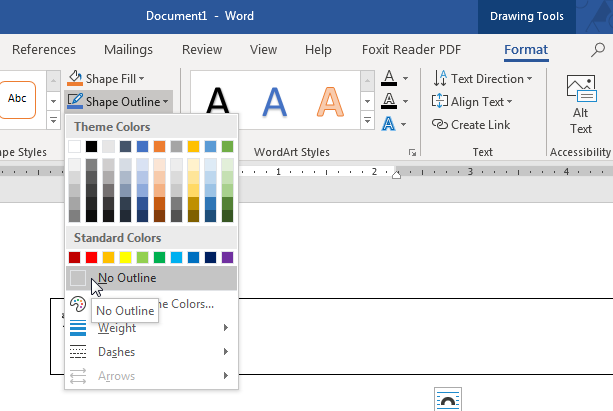
Task: Open the Dashes submenu
Action: [150, 352]
